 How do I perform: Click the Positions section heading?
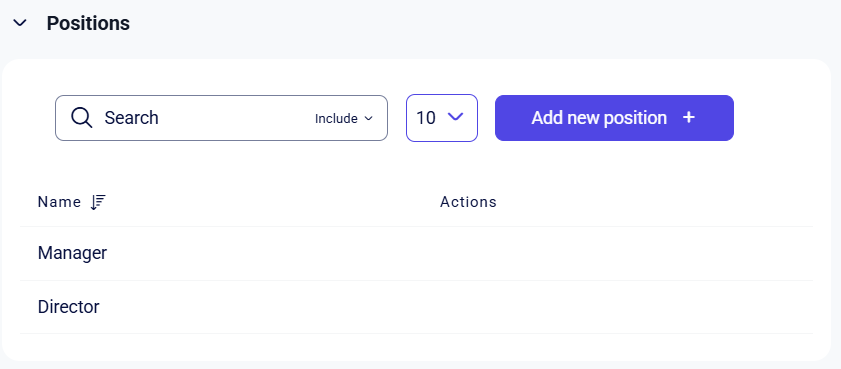[x=88, y=23]
